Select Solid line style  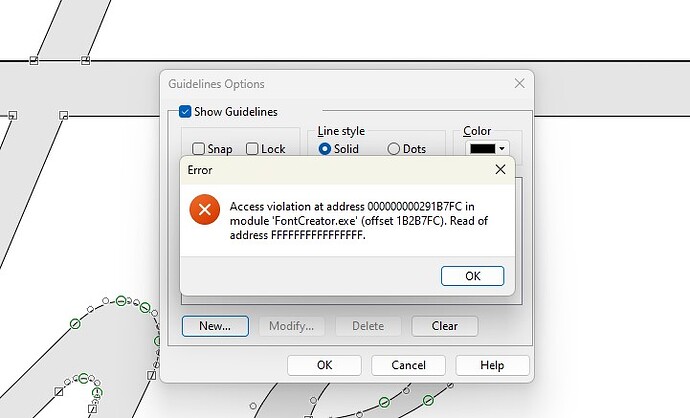pos(325,149)
